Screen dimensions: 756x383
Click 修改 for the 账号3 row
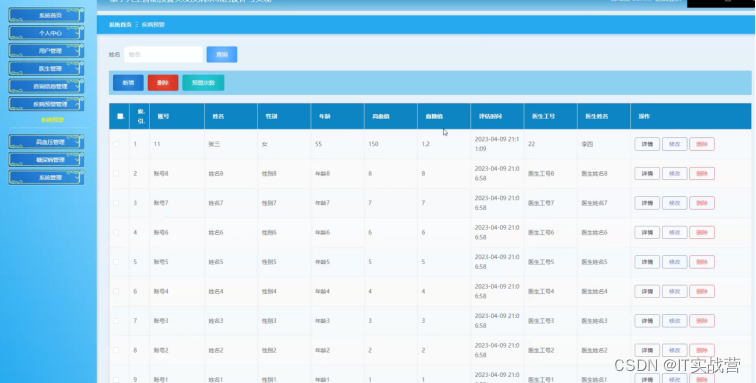tap(675, 321)
